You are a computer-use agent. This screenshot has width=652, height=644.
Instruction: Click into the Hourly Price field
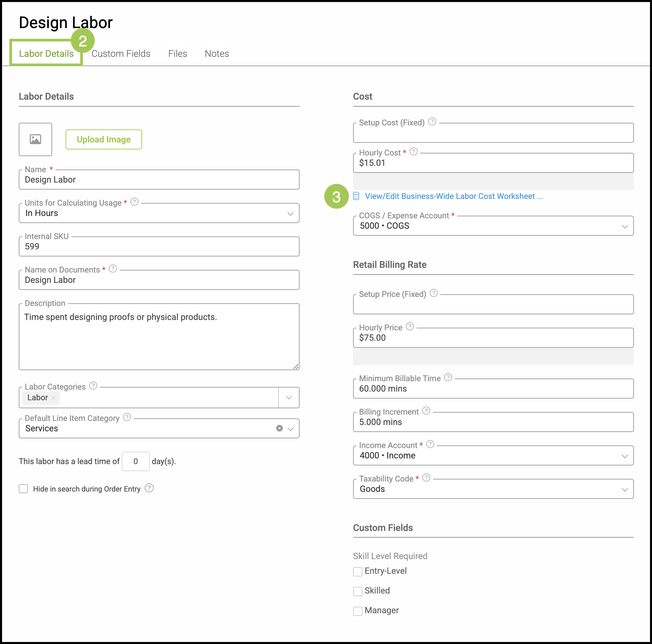(493, 338)
